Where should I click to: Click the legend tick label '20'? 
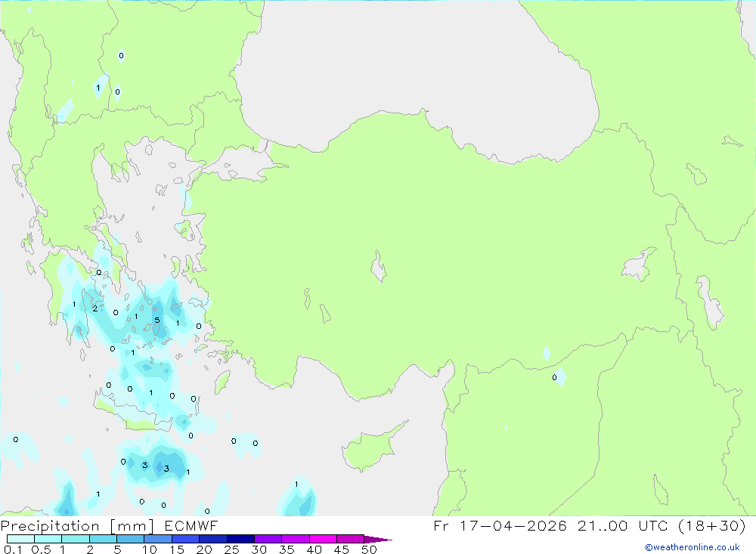[204, 549]
